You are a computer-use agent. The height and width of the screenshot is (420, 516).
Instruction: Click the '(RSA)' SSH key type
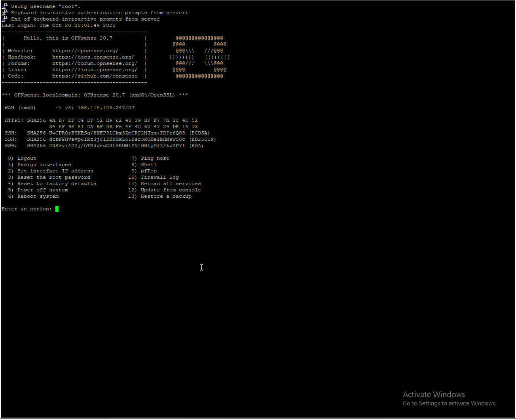click(196, 146)
